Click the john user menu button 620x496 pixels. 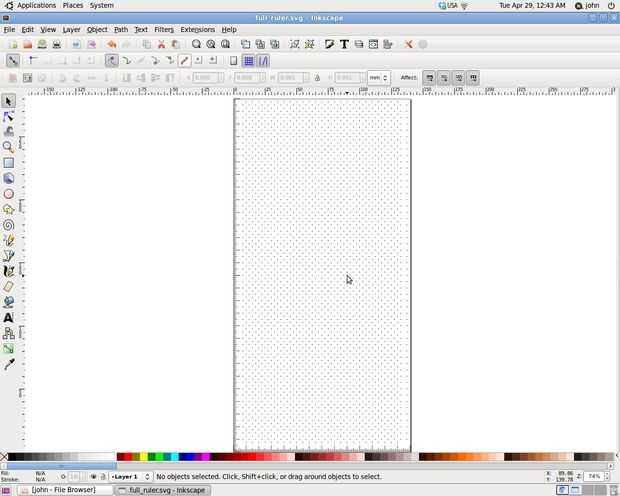pyautogui.click(x=588, y=6)
